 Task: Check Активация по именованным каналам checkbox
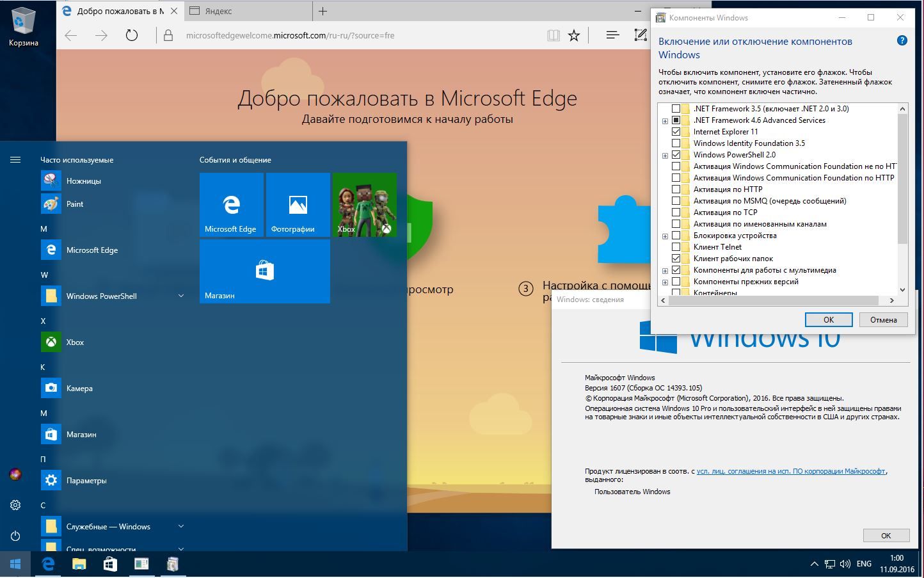point(676,224)
